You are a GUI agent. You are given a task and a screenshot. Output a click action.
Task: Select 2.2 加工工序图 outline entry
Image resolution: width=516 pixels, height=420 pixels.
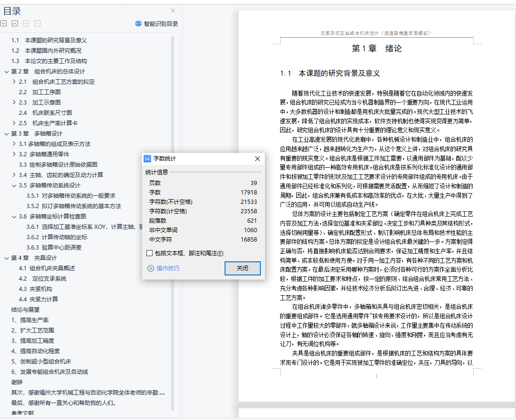[40, 92]
